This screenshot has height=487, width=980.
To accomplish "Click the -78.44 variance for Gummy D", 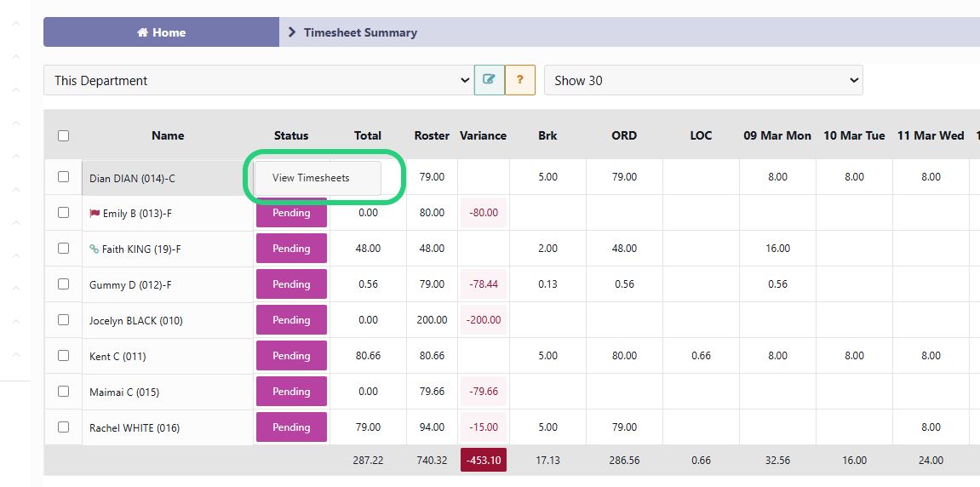I will pos(483,284).
